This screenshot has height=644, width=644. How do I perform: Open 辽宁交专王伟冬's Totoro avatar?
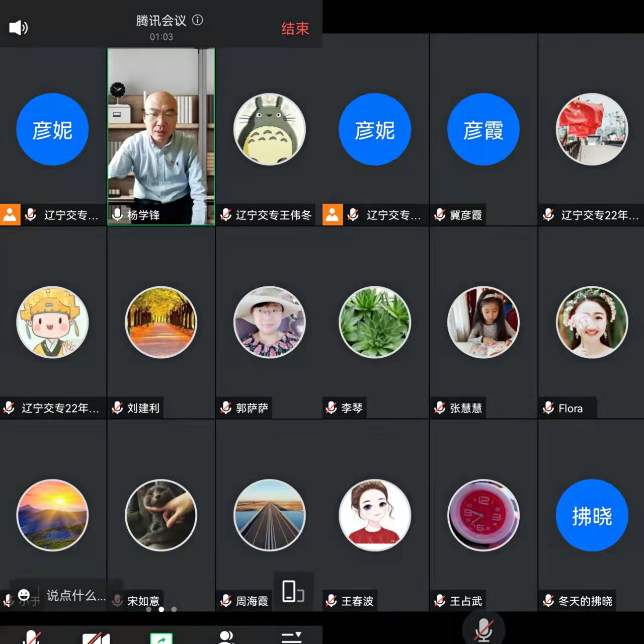point(270,129)
